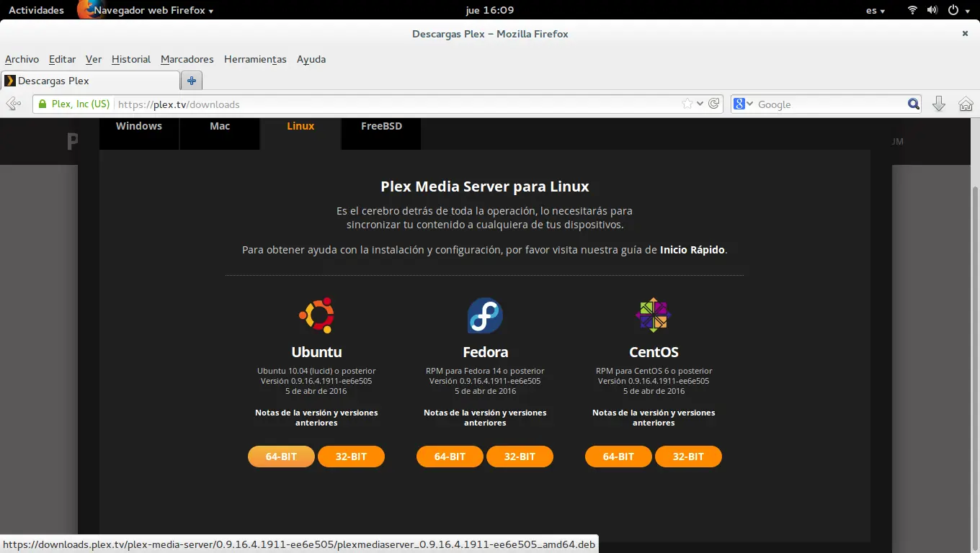The width and height of the screenshot is (980, 553).
Task: Switch to the Windows platform tab
Action: [x=139, y=133]
